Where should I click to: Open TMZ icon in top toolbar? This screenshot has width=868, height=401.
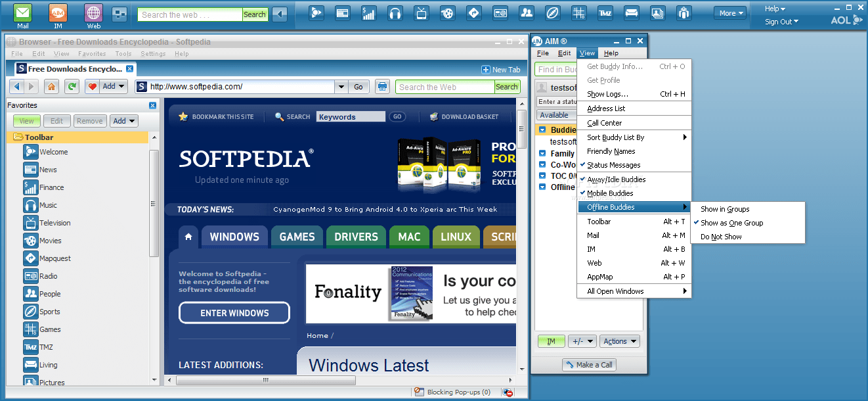605,12
